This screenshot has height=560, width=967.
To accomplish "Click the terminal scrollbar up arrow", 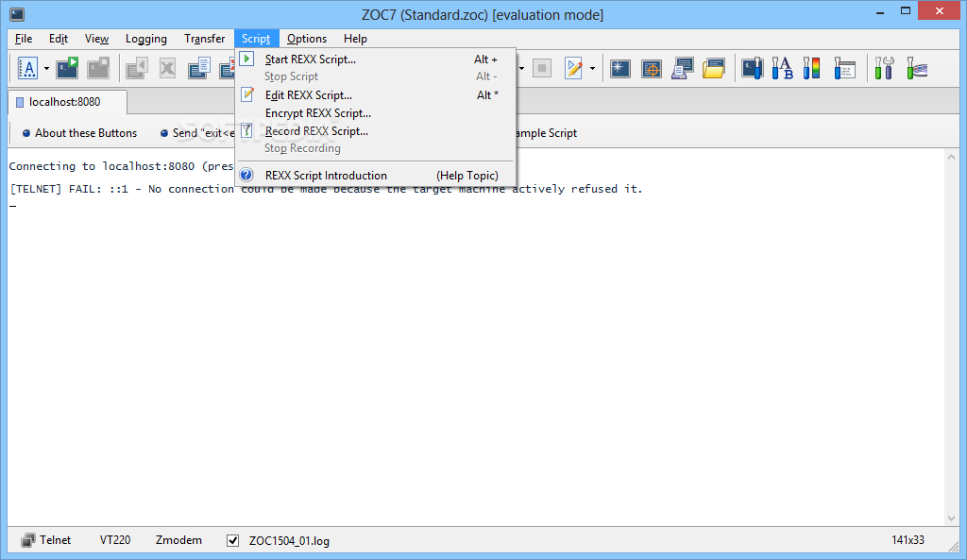I will [x=950, y=158].
